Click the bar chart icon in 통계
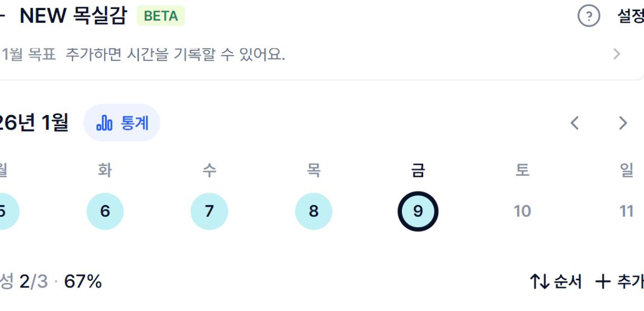Viewport: 644px width, 311px height. click(105, 123)
